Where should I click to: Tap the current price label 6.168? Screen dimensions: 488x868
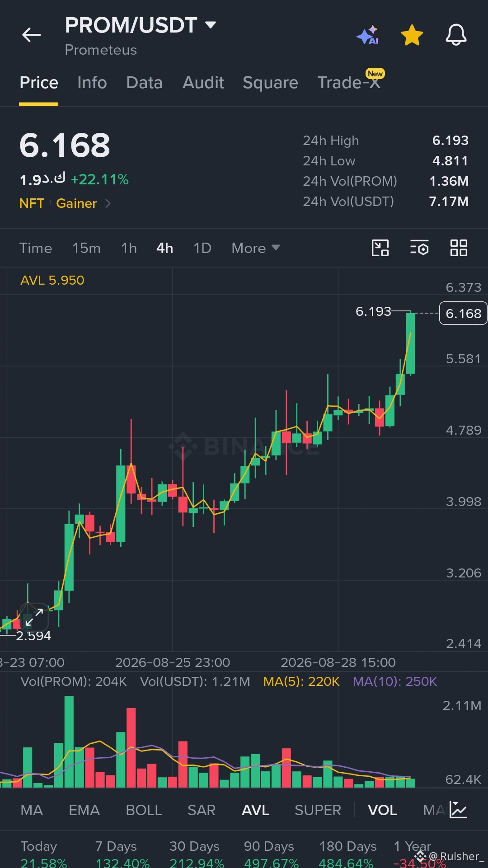[463, 313]
